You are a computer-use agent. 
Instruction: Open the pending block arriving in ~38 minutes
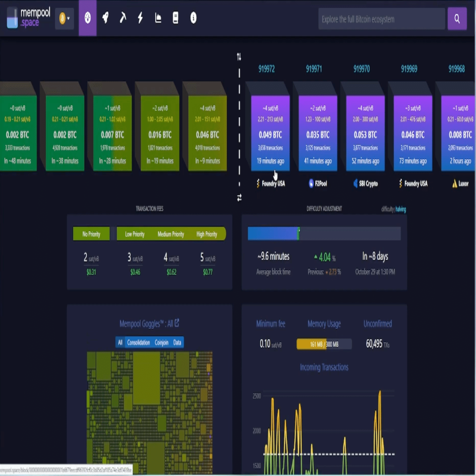click(65, 133)
